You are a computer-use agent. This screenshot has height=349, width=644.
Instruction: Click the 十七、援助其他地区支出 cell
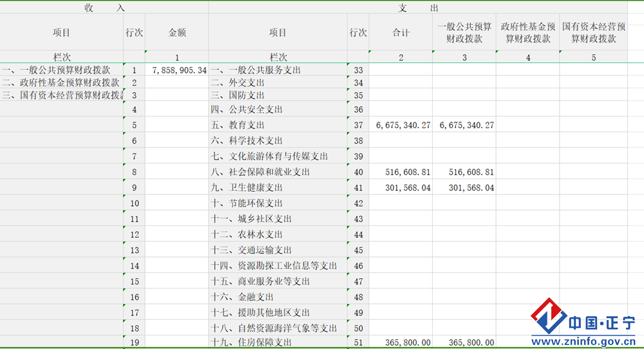point(278,312)
